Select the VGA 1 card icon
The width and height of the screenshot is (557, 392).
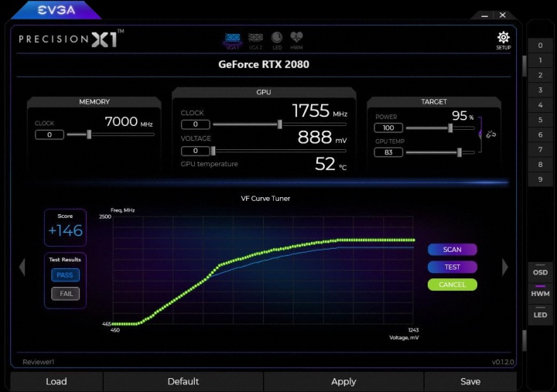click(x=233, y=41)
